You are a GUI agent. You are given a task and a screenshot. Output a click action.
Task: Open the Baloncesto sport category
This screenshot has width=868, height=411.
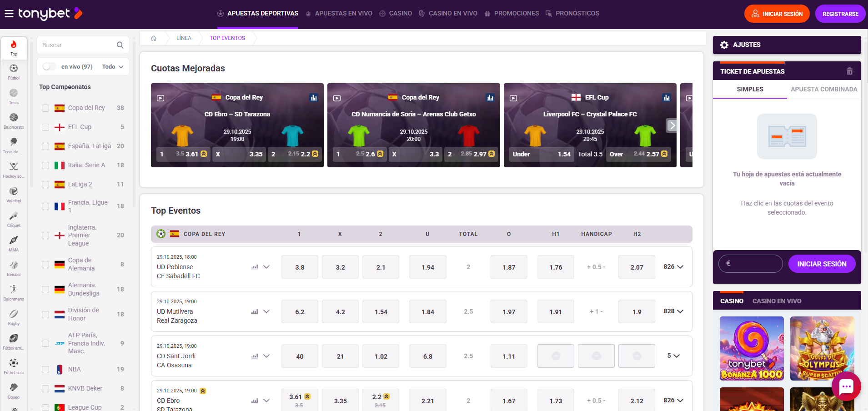tap(14, 121)
